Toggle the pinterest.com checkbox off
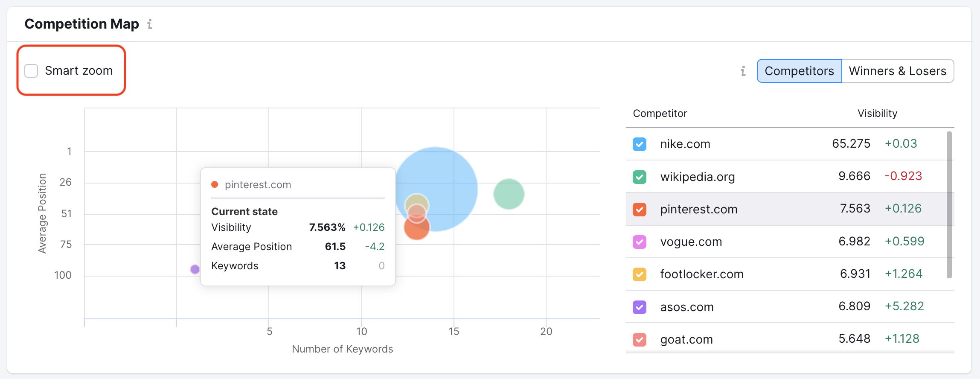Image resolution: width=980 pixels, height=379 pixels. click(x=639, y=210)
